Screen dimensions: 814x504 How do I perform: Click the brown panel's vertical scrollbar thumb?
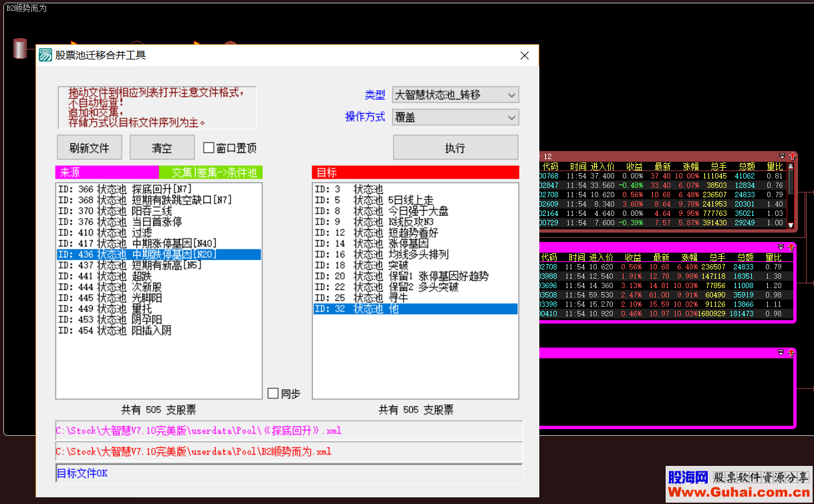[x=791, y=184]
